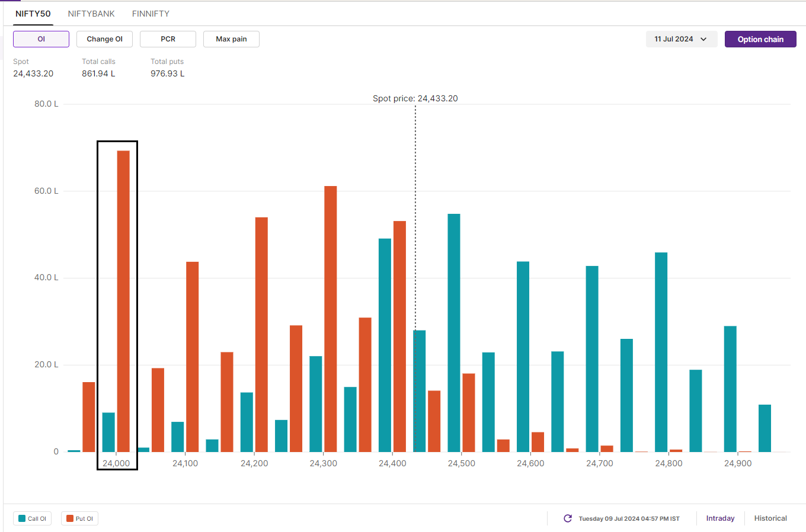Click the 24,700 strike axis label
The height and width of the screenshot is (532, 806).
point(600,463)
